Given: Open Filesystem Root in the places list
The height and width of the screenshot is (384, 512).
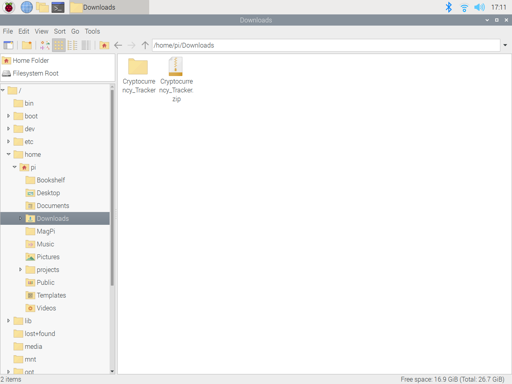Looking at the screenshot, I should [x=35, y=73].
